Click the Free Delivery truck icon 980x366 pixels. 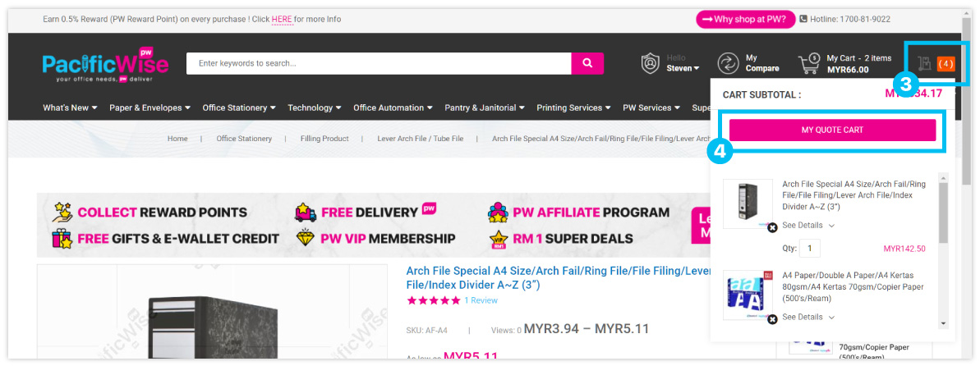pos(306,213)
